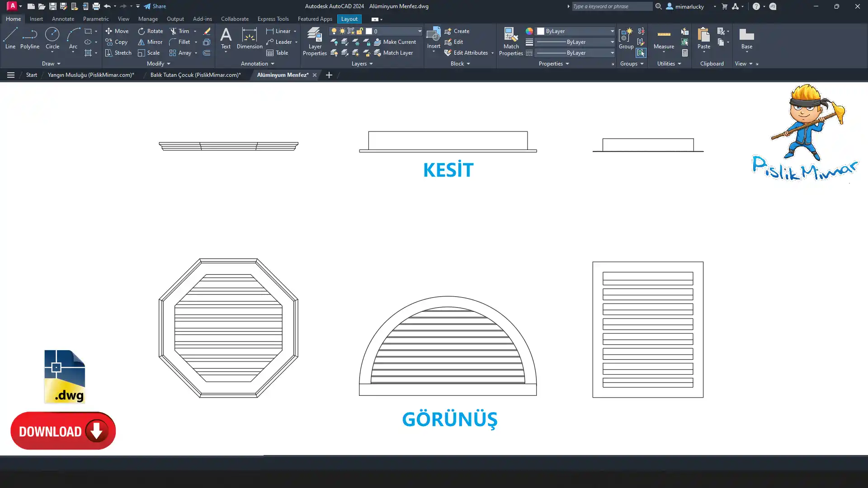Open the Balık Tutan Çocuk drawing tab
Image resolution: width=868 pixels, height=488 pixels.
(195, 75)
